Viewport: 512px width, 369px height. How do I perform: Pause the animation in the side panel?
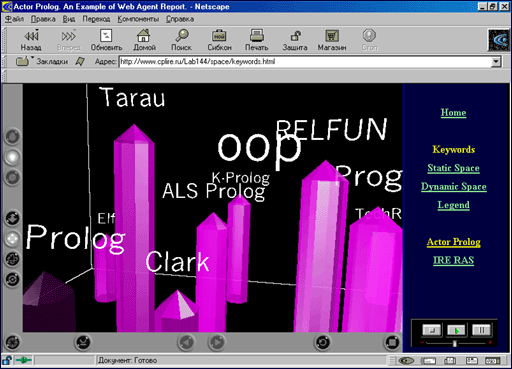coord(481,330)
